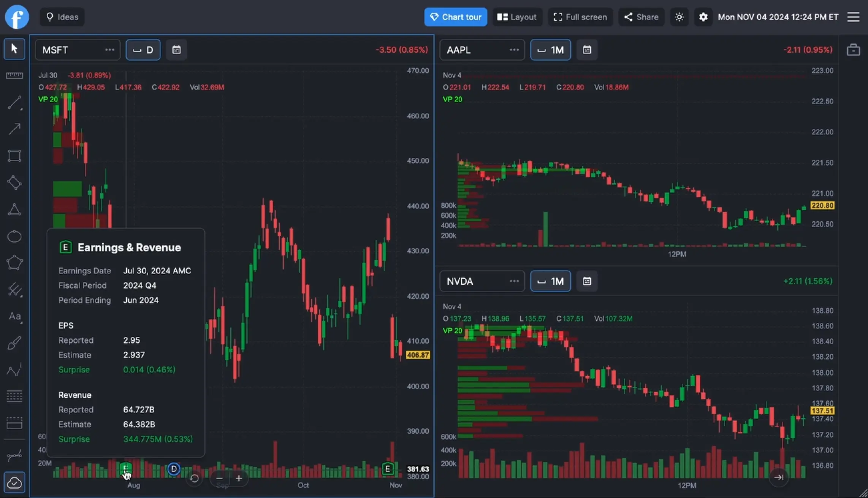The width and height of the screenshot is (868, 498).
Task: Open the MSFT date range calendar
Action: [x=176, y=50]
